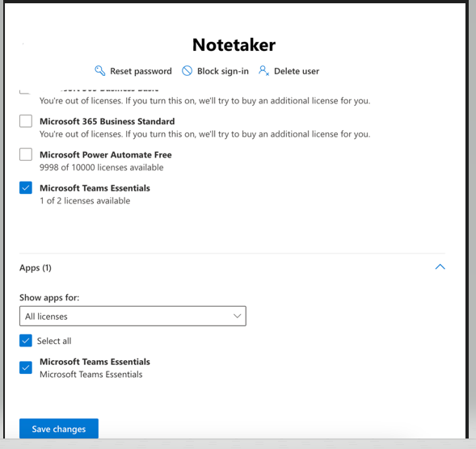Uncheck the Microsoft Teams Essentials app checkbox
Image resolution: width=476 pixels, height=449 pixels.
click(x=26, y=367)
